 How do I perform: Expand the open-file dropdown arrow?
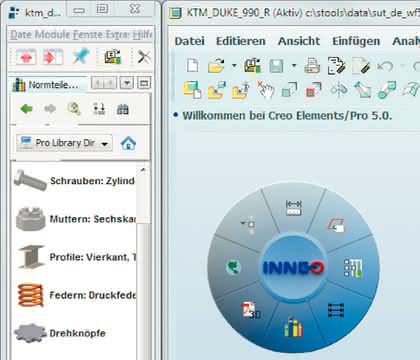point(234,65)
